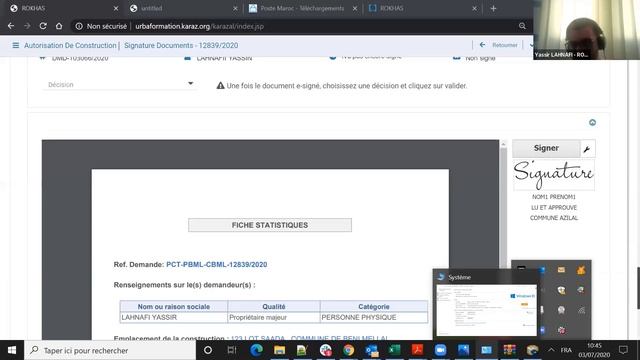Click the COMMUNE AZILAL text
The image size is (640, 360).
(x=553, y=218)
